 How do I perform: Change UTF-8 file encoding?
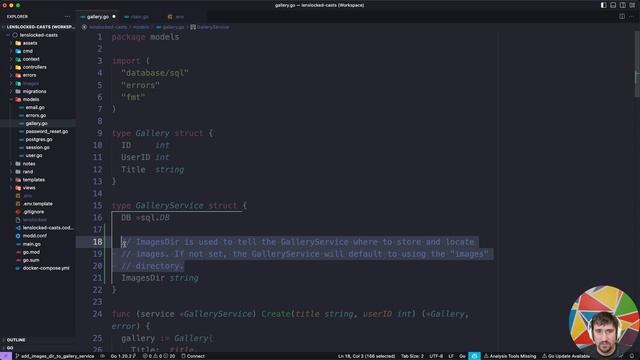(x=436, y=356)
